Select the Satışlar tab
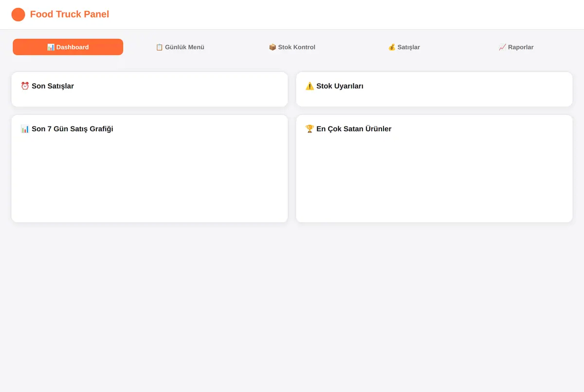 (x=404, y=47)
